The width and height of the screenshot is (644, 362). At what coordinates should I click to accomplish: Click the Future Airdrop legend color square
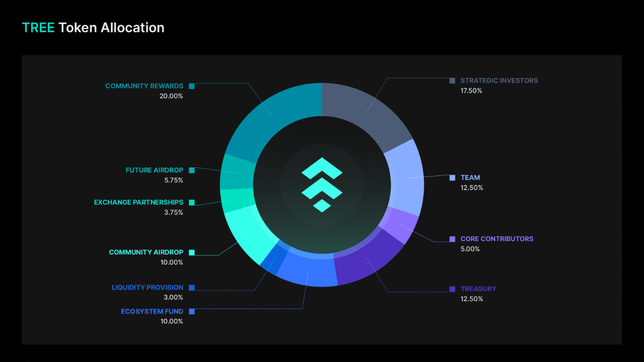(192, 170)
